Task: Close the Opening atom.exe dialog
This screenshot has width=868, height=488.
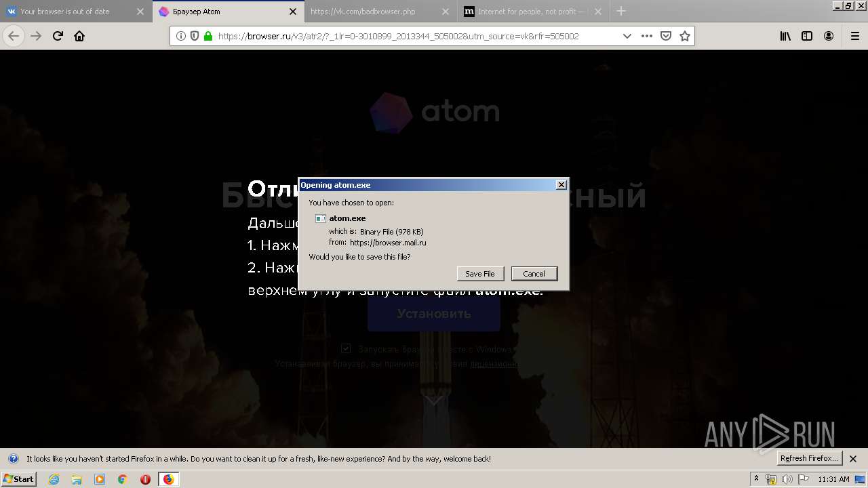Action: pyautogui.click(x=561, y=185)
